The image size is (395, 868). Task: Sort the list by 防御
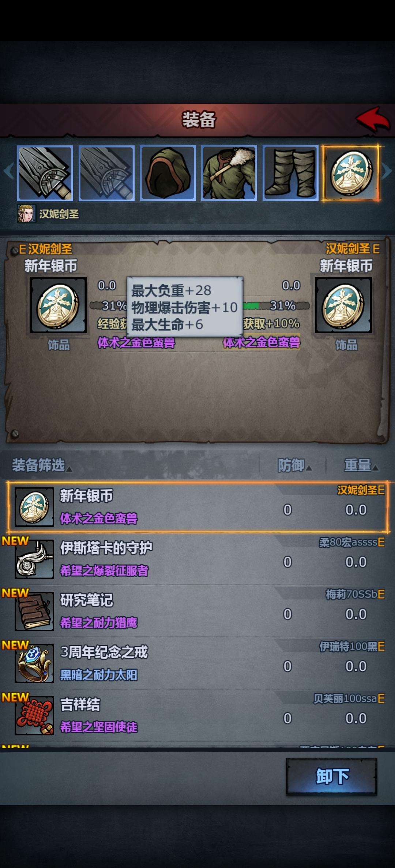pyautogui.click(x=294, y=465)
